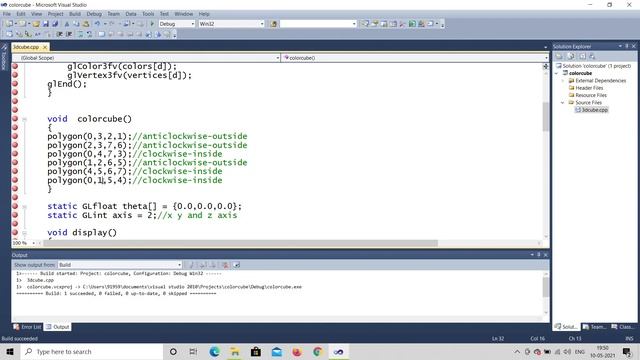
Task: Toggle breakpoint beside 'polygon(2,3,7,6)' line
Action: (15, 145)
